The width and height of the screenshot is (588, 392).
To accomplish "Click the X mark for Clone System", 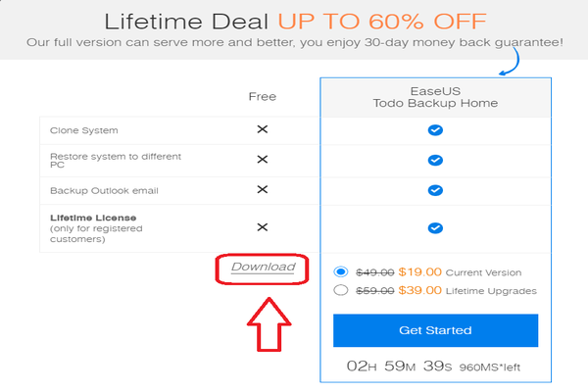I will [262, 129].
